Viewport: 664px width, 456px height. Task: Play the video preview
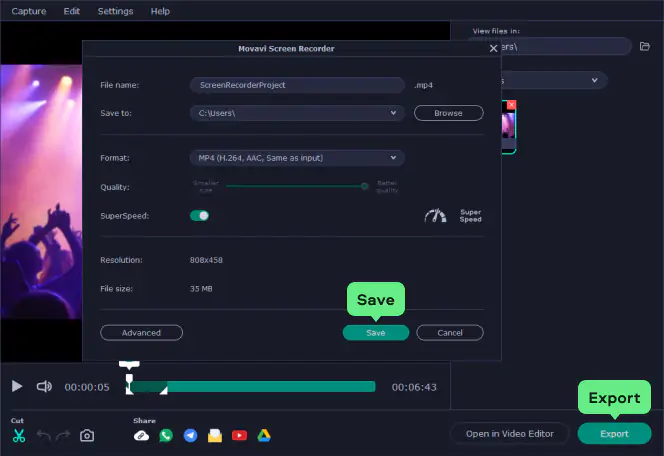pos(17,386)
